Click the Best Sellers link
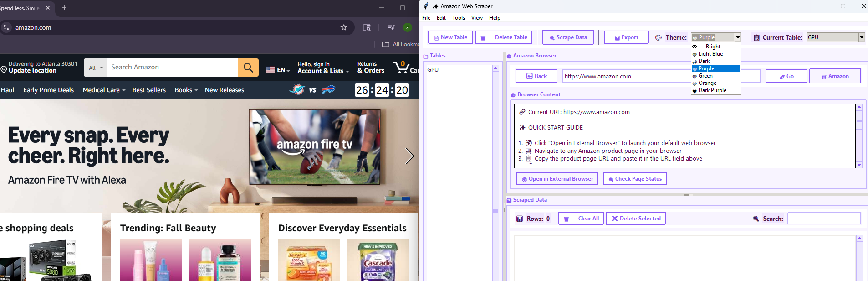 coord(149,90)
